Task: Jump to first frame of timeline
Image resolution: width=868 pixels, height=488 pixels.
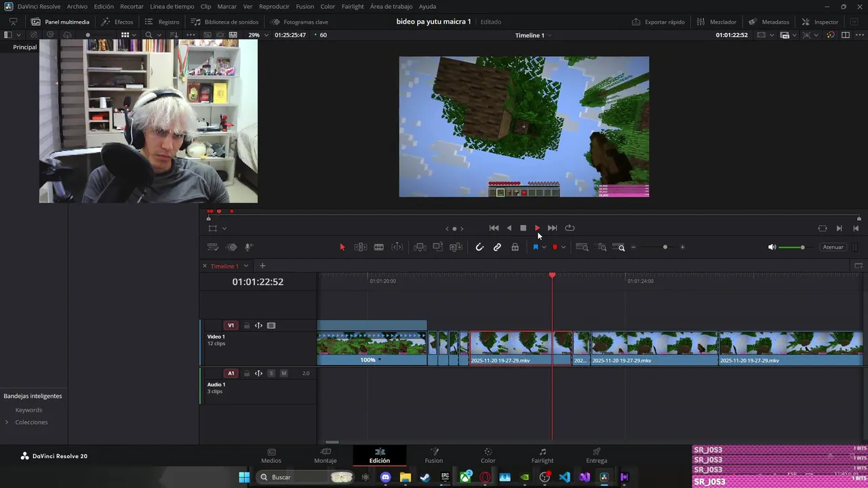Action: coord(494,228)
